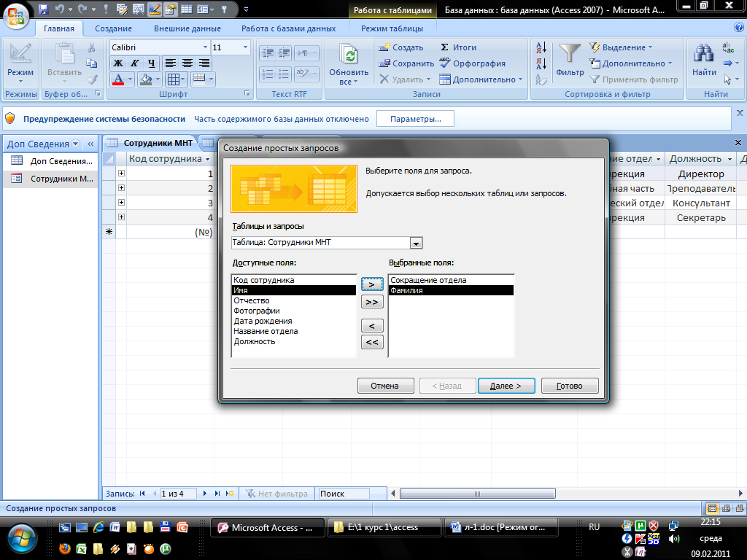Go to next record arrow
Image resolution: width=747 pixels, height=560 pixels.
pyautogui.click(x=205, y=494)
